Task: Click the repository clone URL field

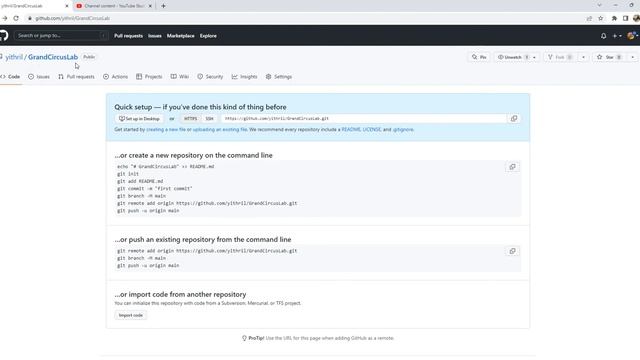Action: pyautogui.click(x=364, y=118)
